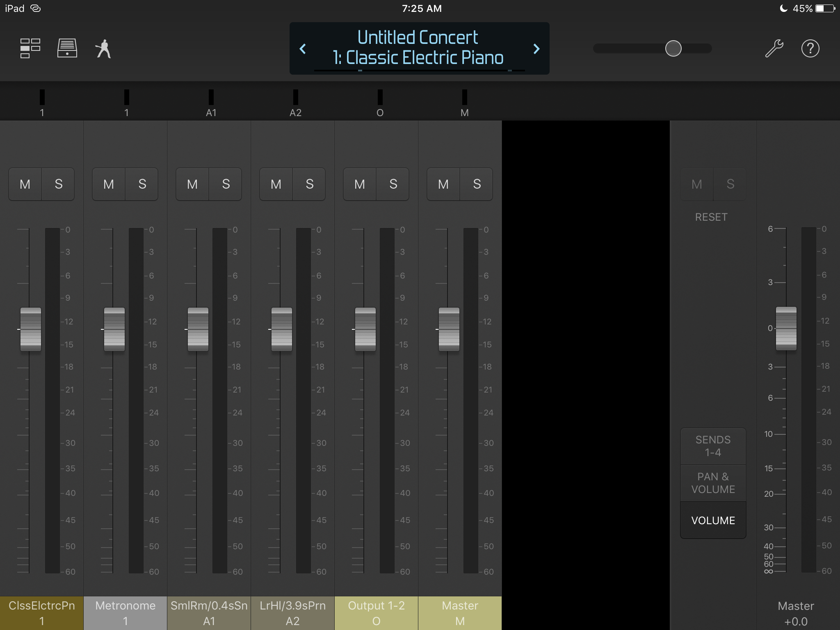This screenshot has height=630, width=840.
Task: Select the Master channel strip label
Action: coord(460,613)
